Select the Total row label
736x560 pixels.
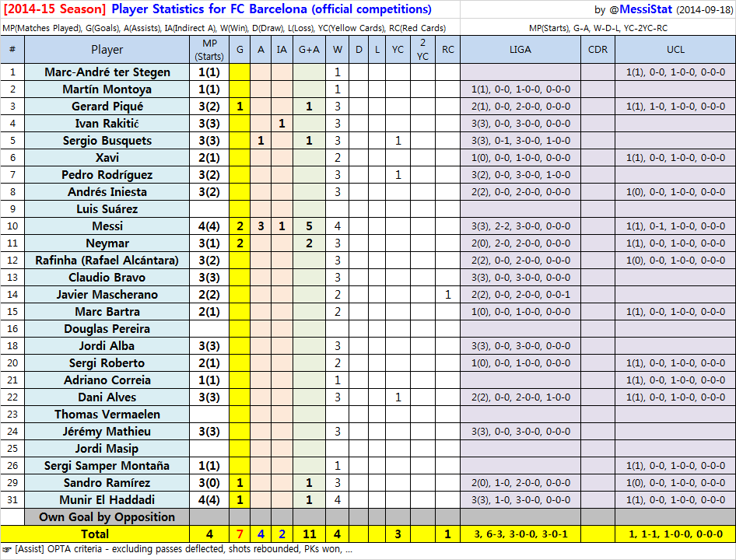coord(95,534)
